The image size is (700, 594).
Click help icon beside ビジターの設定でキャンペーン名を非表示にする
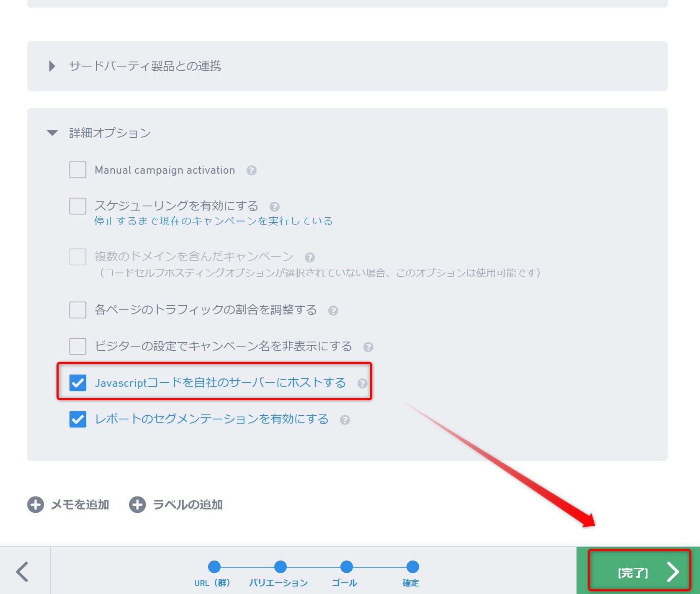coord(368,347)
